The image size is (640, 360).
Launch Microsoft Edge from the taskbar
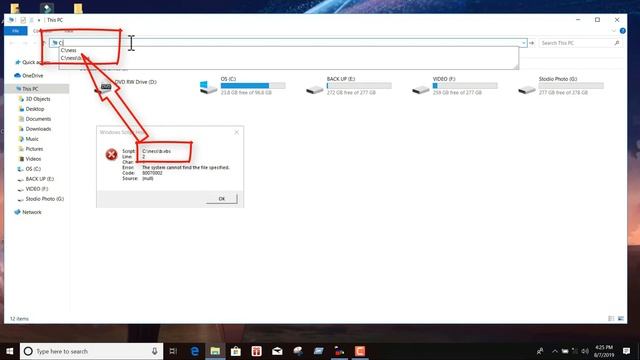tap(195, 351)
